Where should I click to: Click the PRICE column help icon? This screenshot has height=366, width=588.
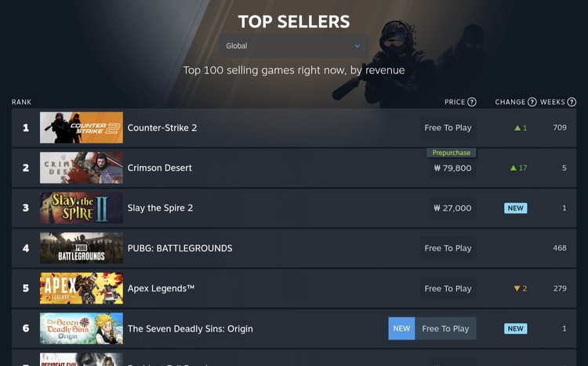point(472,102)
